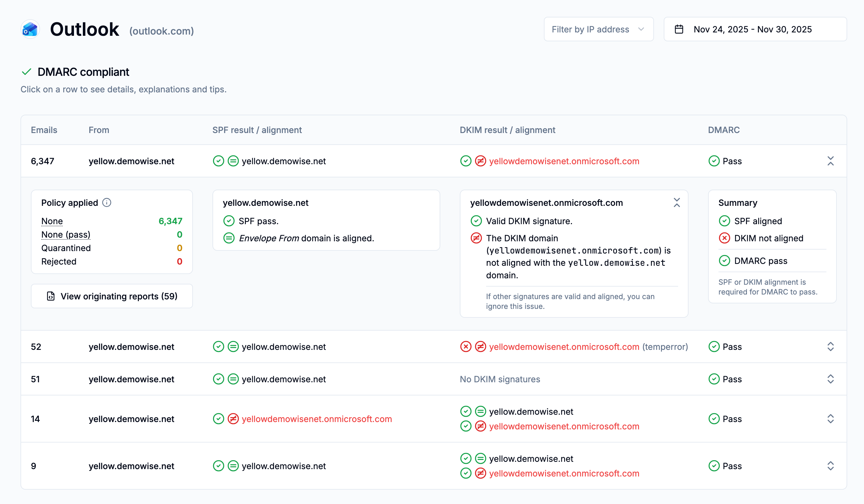Viewport: 864px width, 504px height.
Task: Click the red temperror icon on the 52 emails row
Action: [x=466, y=346]
